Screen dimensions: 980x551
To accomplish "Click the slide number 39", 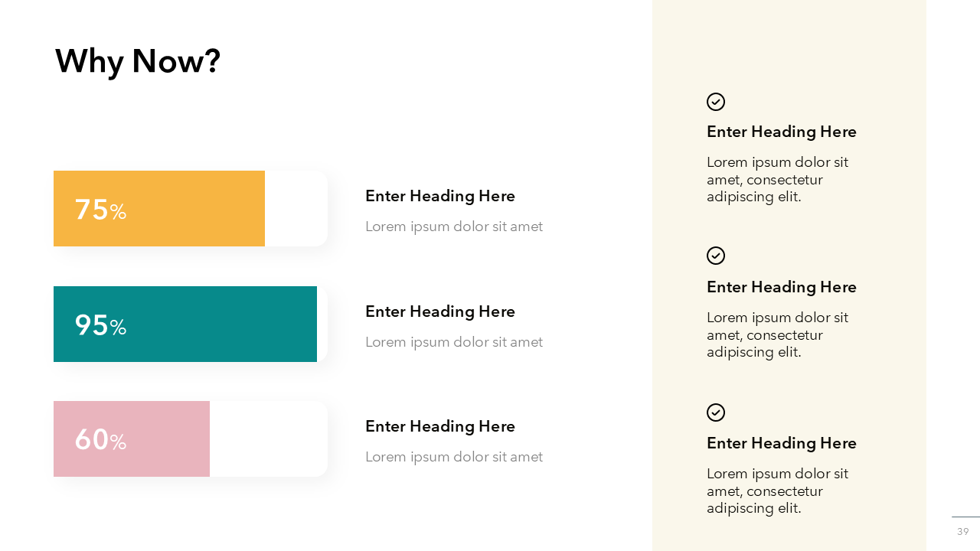I will coord(963,531).
